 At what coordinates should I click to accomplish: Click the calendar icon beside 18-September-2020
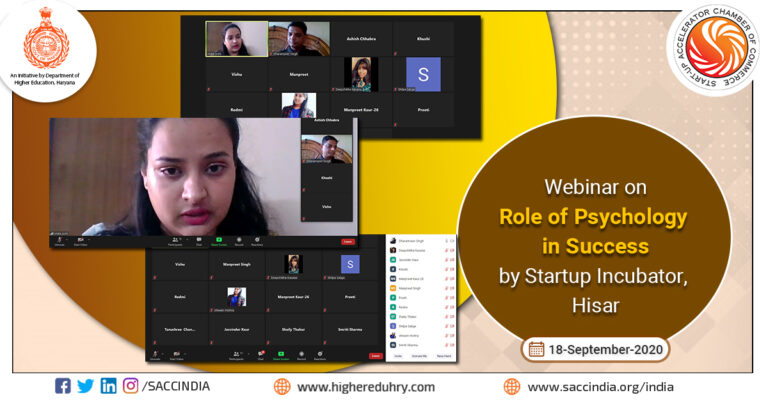coord(536,349)
